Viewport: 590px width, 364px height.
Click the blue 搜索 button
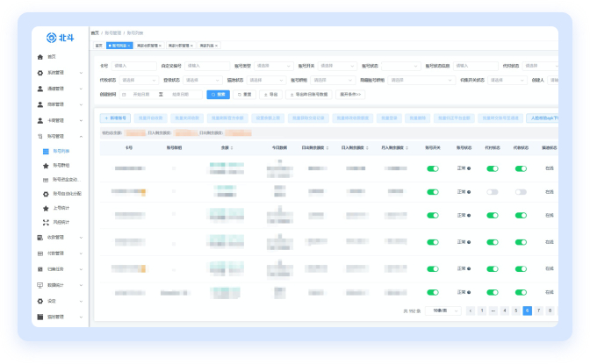click(x=218, y=94)
